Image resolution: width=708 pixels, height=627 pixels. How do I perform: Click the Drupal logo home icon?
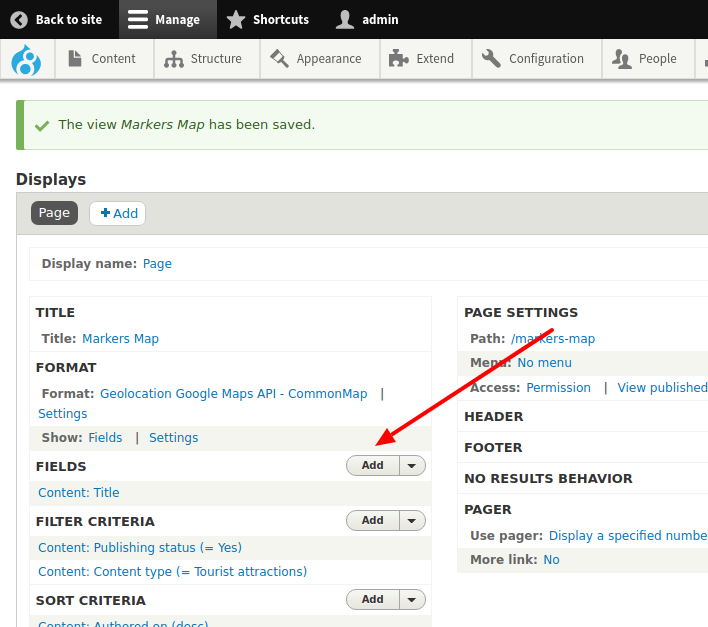[x=26, y=60]
